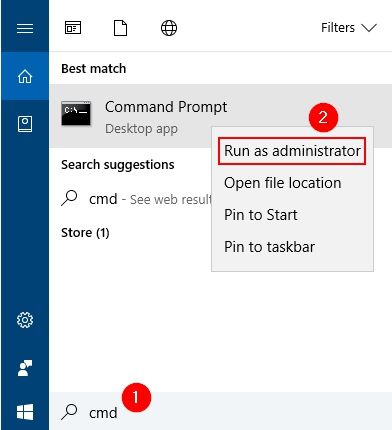The image size is (392, 430).
Task: Open the cmd web results suggestion
Action: 137,199
